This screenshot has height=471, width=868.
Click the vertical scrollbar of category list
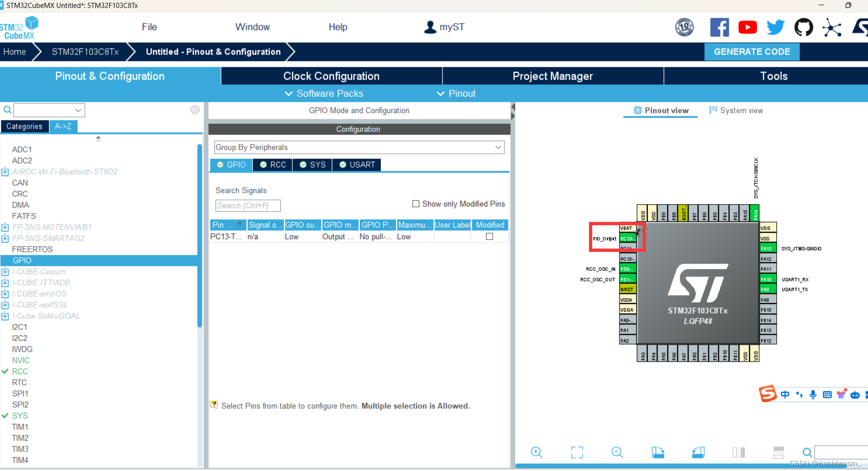coord(200,236)
